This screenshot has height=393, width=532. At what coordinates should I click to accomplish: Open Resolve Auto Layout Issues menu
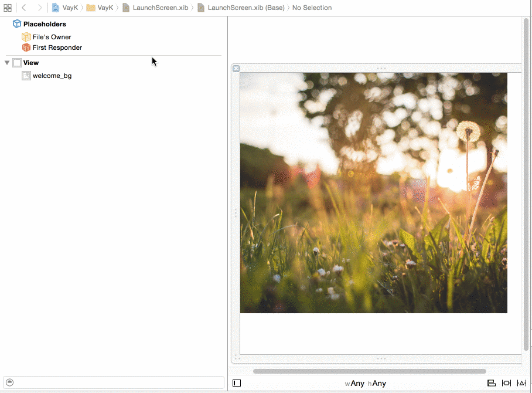(x=521, y=383)
